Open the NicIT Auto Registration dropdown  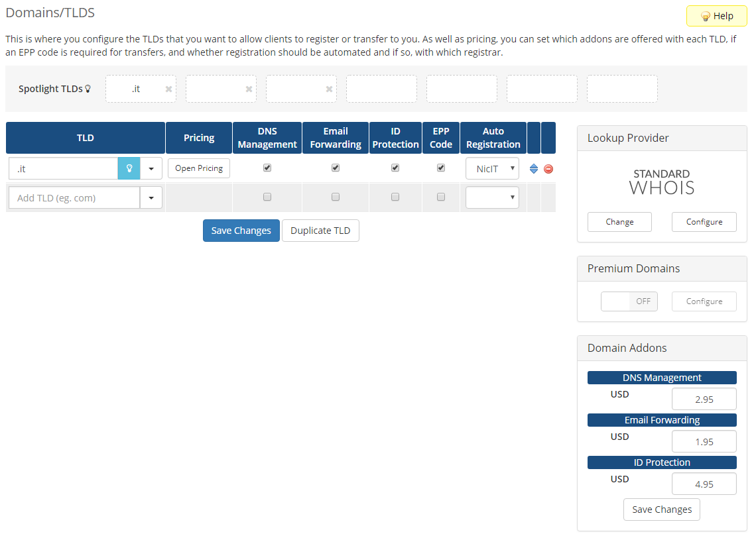492,168
